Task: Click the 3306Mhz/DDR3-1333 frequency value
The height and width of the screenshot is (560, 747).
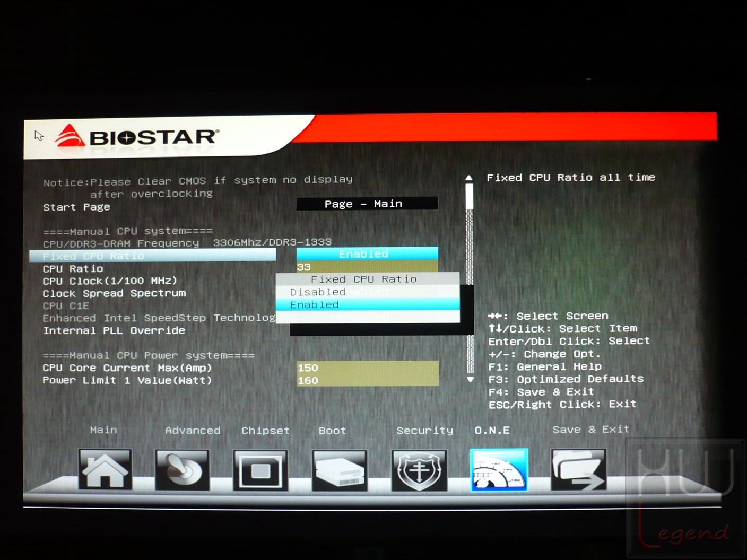Action: click(272, 242)
